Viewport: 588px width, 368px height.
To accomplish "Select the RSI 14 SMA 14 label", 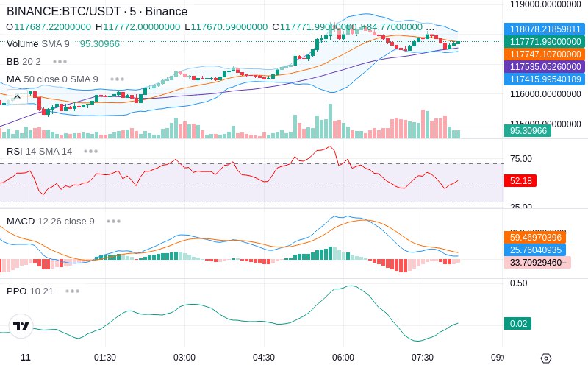I will tap(40, 152).
